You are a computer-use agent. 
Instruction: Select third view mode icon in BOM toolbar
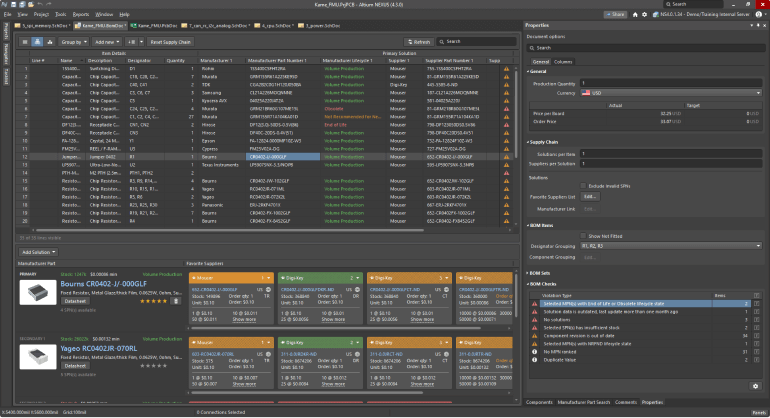click(x=49, y=42)
